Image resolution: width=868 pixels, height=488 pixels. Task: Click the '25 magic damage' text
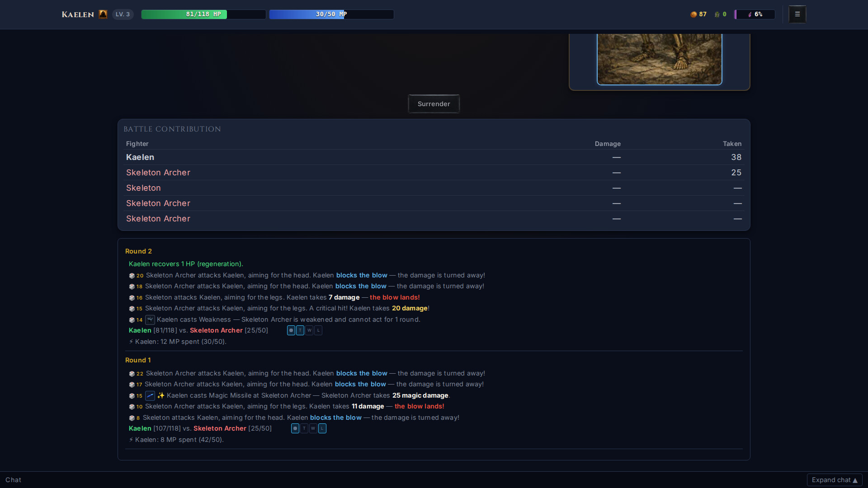[x=420, y=395]
